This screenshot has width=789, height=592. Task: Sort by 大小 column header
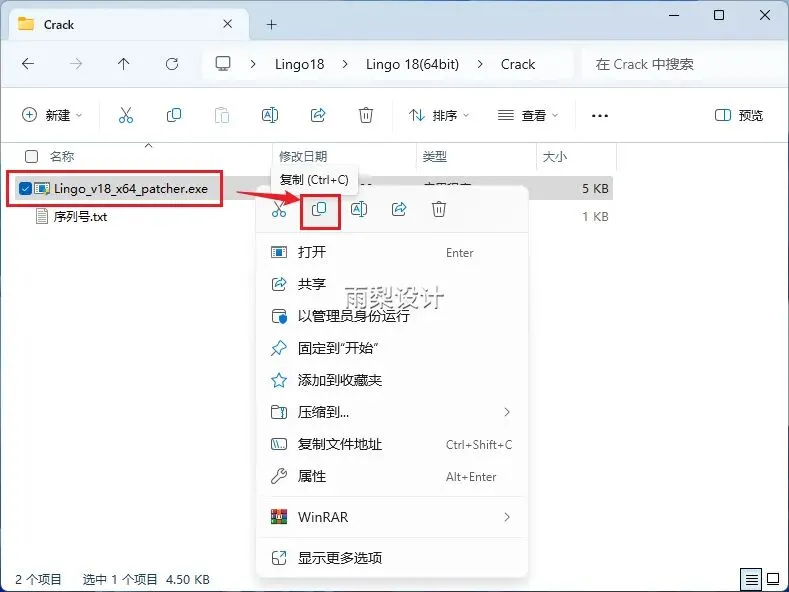pyautogui.click(x=555, y=157)
